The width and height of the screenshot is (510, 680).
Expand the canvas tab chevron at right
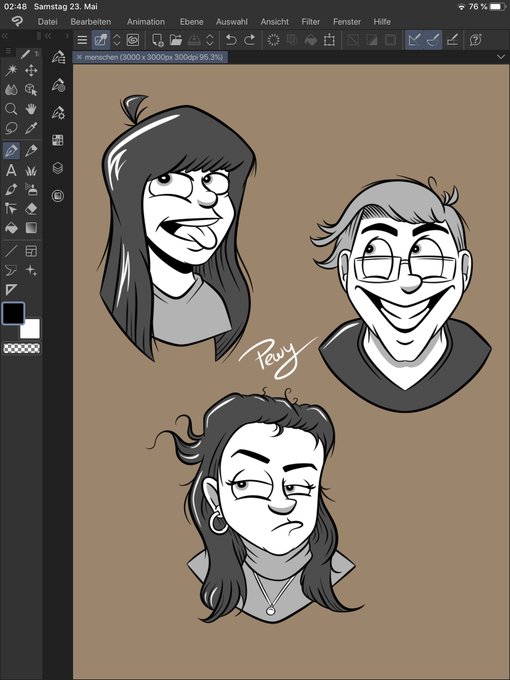501,57
